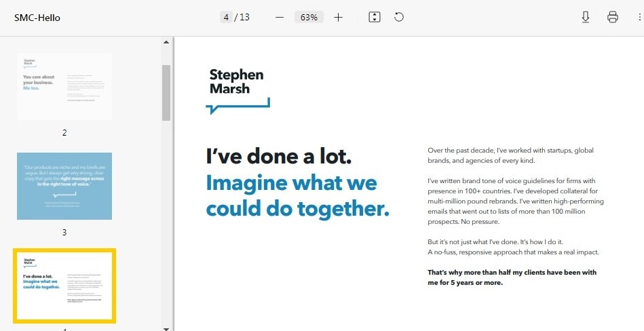Image resolution: width=644 pixels, height=331 pixels.
Task: Rotate the document counterclockwise
Action: (399, 17)
